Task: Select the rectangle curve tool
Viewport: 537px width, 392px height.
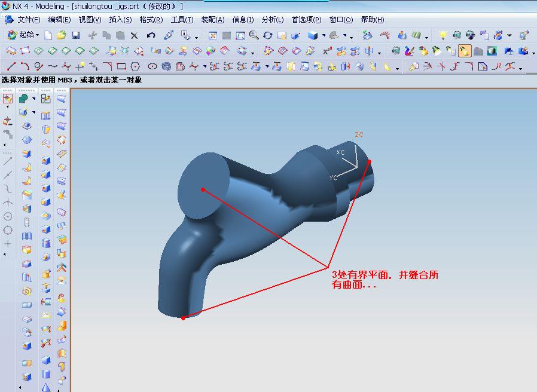Action: 121,66
